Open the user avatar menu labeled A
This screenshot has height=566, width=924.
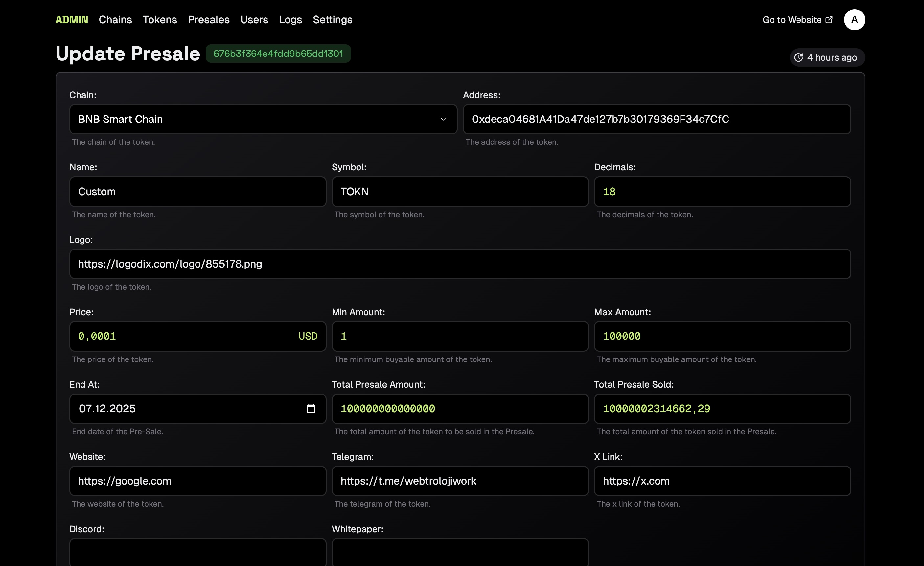tap(854, 19)
